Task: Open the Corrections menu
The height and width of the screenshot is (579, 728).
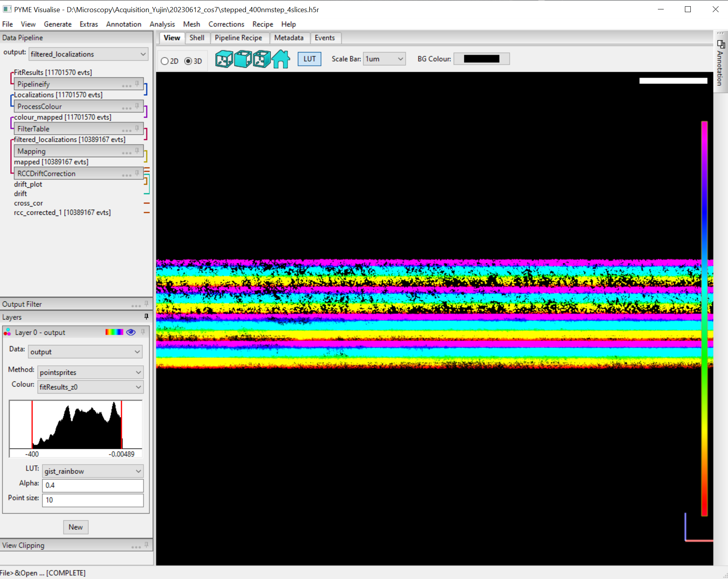Action: tap(226, 24)
